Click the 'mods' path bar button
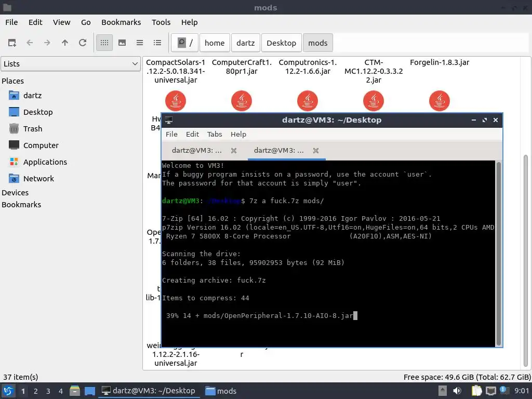Screen dimensions: 532x399 point(318,43)
